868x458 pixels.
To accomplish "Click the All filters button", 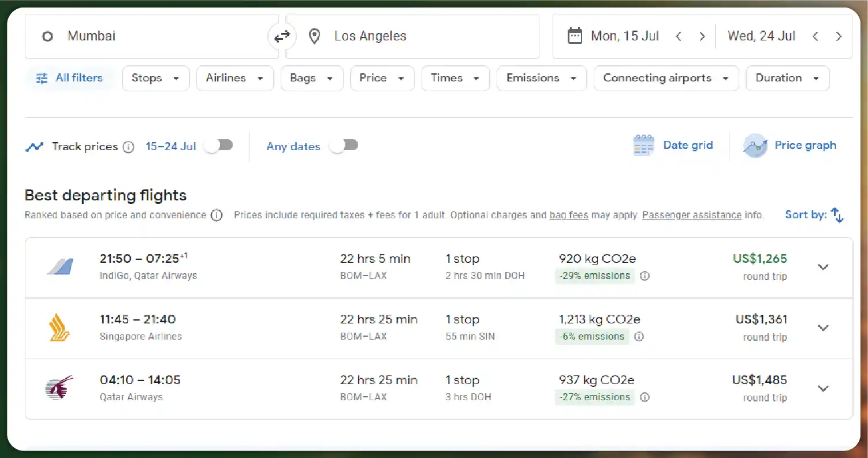I will (70, 78).
